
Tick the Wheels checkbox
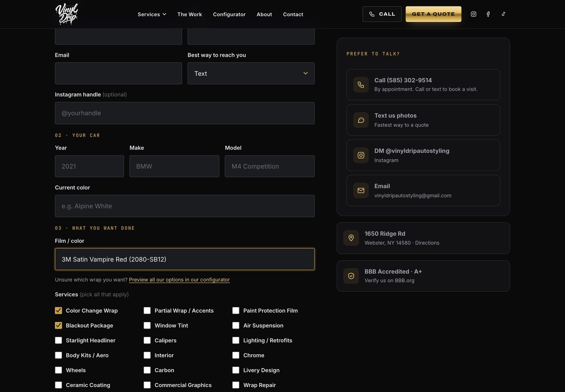click(59, 370)
